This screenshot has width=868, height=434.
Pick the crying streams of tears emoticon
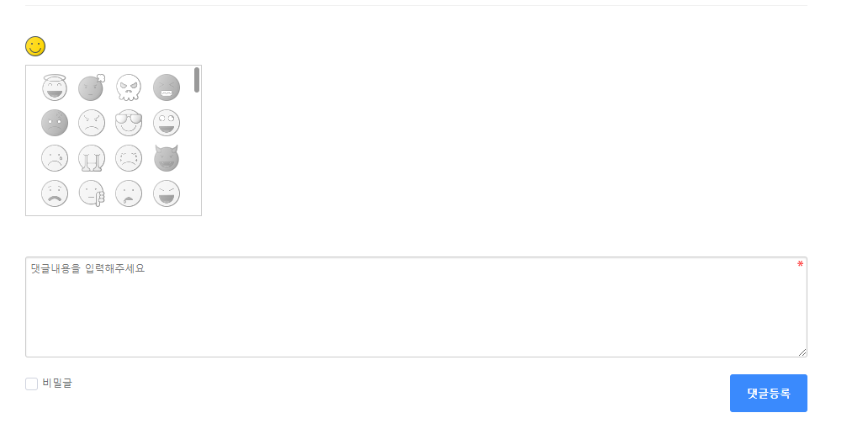click(x=92, y=158)
